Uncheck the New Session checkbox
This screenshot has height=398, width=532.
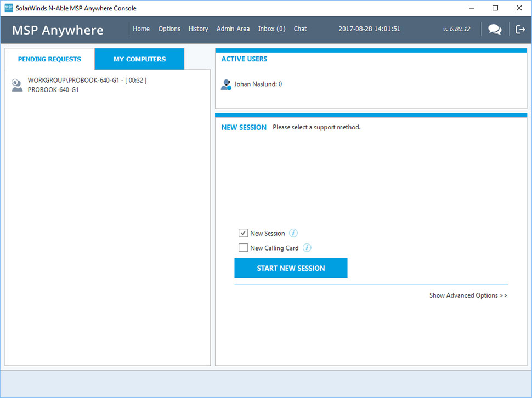[x=244, y=233]
